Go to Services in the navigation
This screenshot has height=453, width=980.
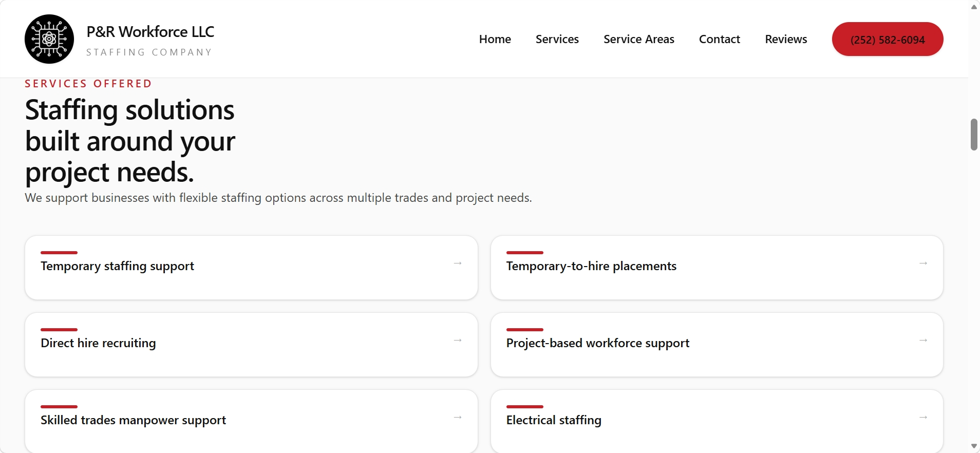coord(557,39)
